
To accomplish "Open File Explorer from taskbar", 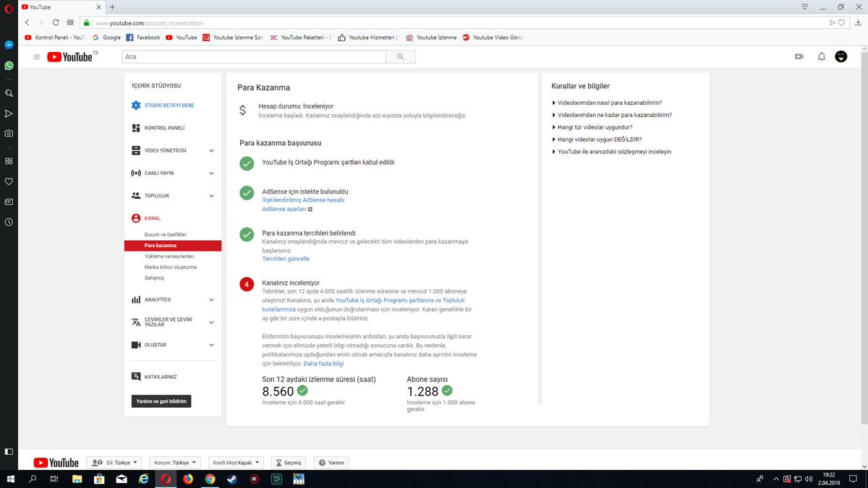I will coord(76,479).
